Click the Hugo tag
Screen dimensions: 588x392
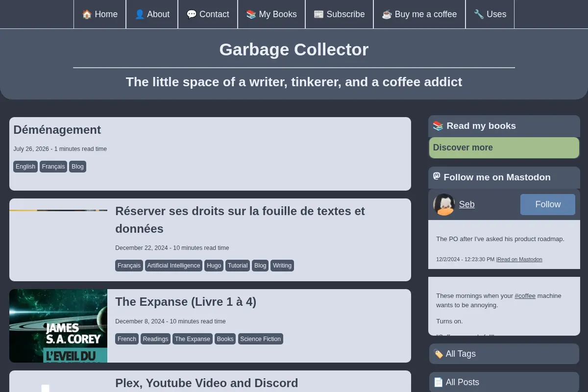[x=214, y=266]
